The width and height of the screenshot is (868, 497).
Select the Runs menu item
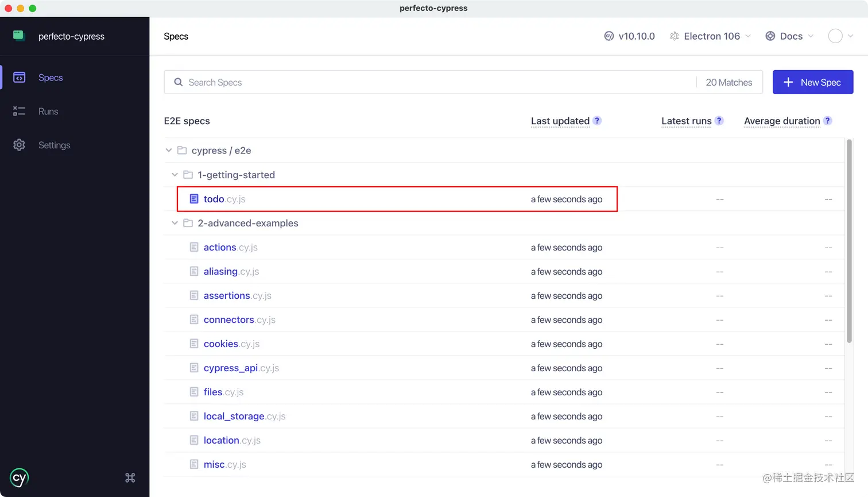(75, 111)
